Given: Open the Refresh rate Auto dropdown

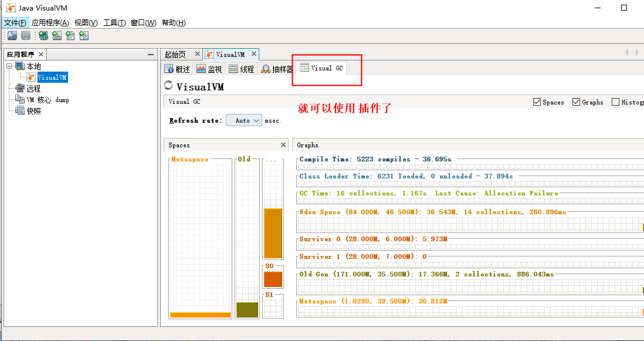Looking at the screenshot, I should [x=244, y=120].
